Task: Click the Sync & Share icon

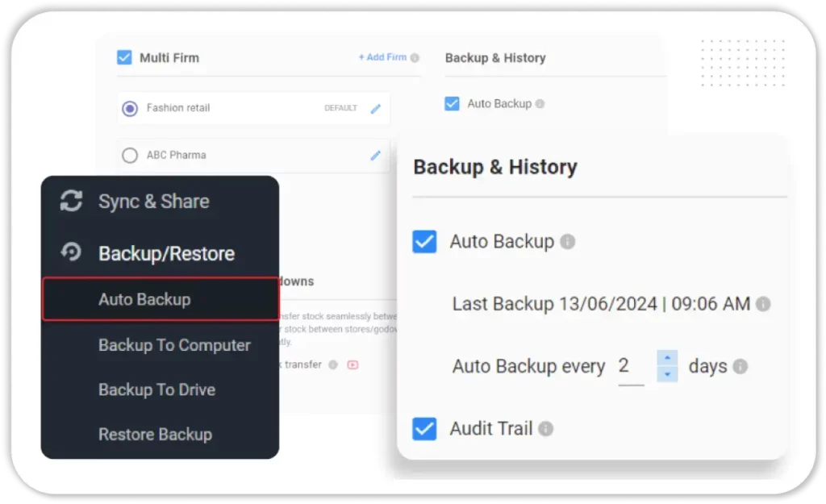Action: coord(71,202)
